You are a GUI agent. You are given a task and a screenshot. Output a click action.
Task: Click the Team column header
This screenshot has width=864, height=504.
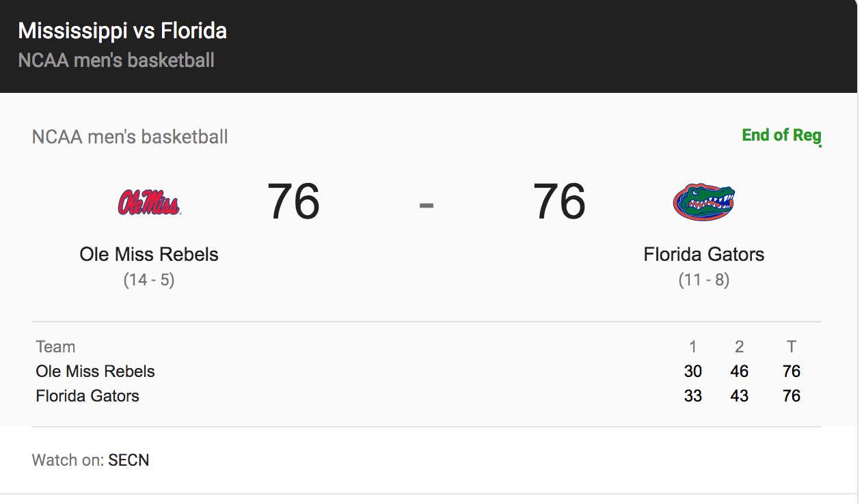(x=55, y=347)
